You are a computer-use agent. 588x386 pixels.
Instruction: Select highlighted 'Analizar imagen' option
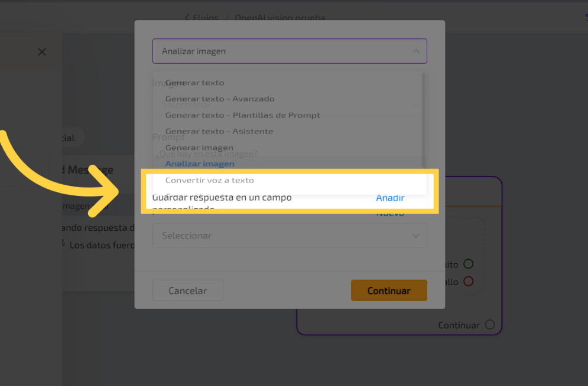pos(200,163)
